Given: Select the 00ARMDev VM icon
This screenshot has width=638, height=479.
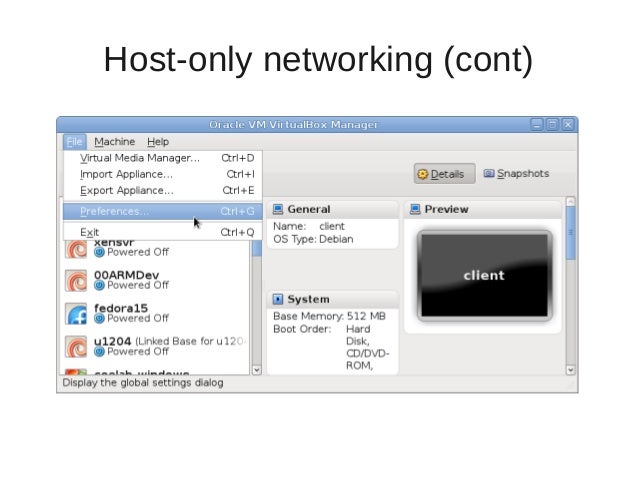Looking at the screenshot, I should pos(76,280).
